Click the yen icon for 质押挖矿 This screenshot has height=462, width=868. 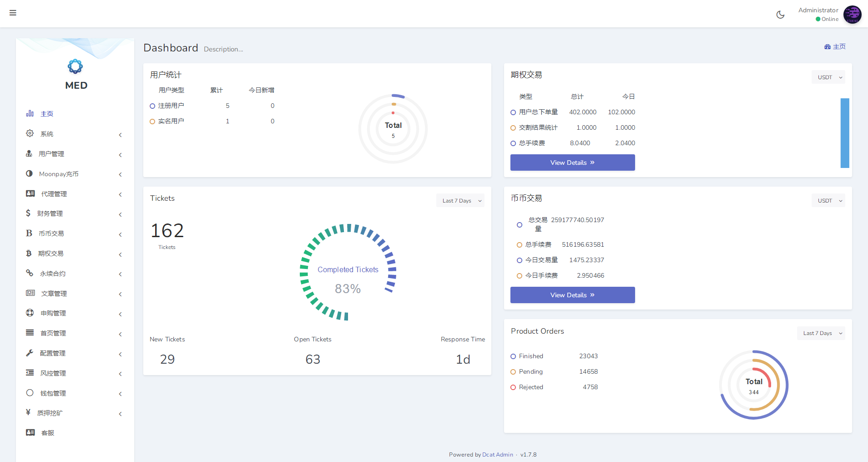point(28,412)
